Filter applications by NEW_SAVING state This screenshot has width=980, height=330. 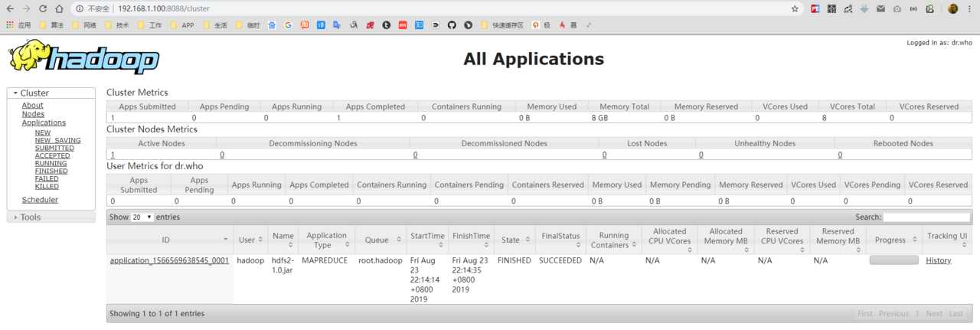click(x=57, y=140)
